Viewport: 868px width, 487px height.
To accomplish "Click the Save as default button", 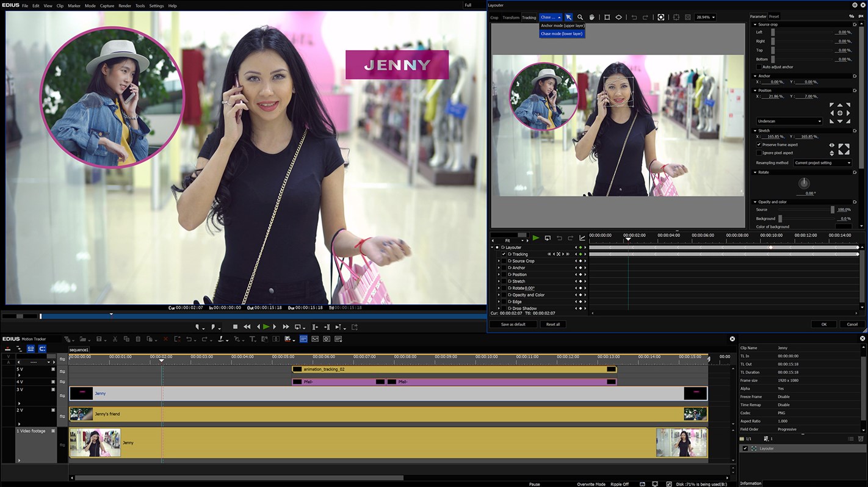I will click(x=513, y=325).
